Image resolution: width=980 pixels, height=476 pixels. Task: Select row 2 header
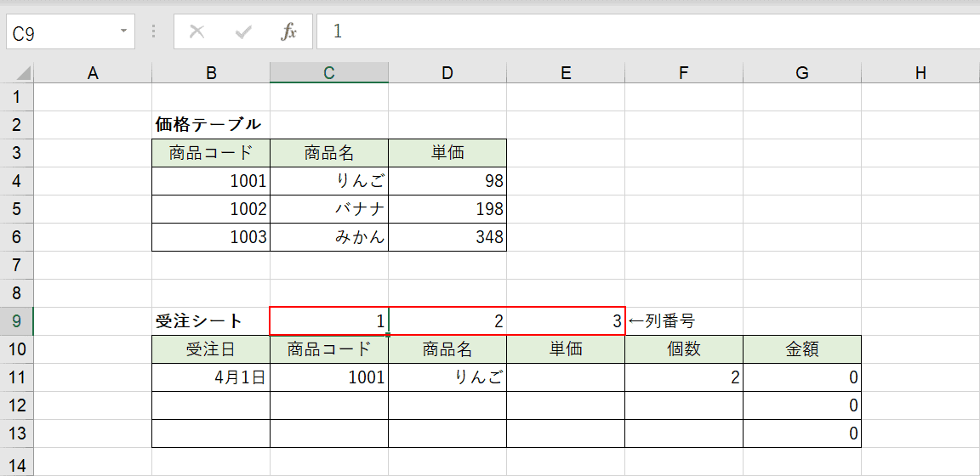tap(17, 125)
